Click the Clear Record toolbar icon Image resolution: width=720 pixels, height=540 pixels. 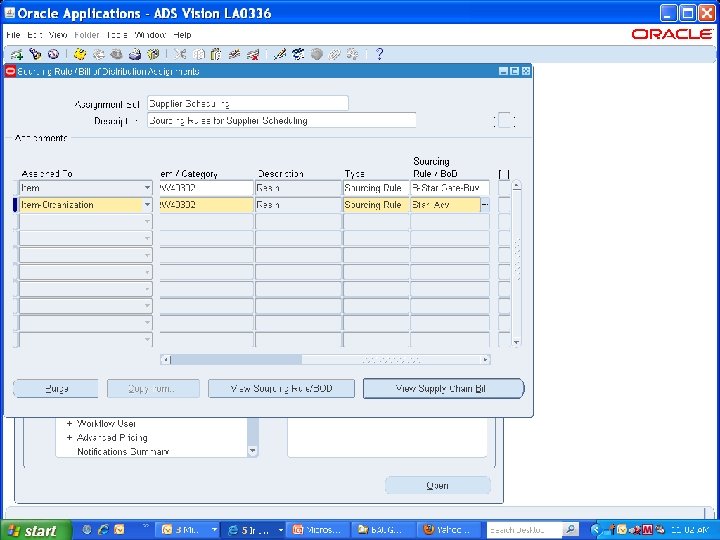234,55
